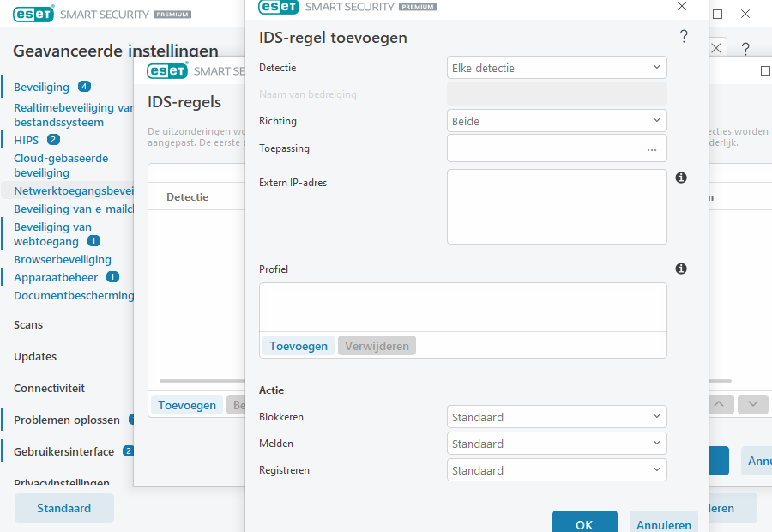Screen dimensions: 772x532
Task: Click the Standaard button at bottom left
Action: coord(63,508)
